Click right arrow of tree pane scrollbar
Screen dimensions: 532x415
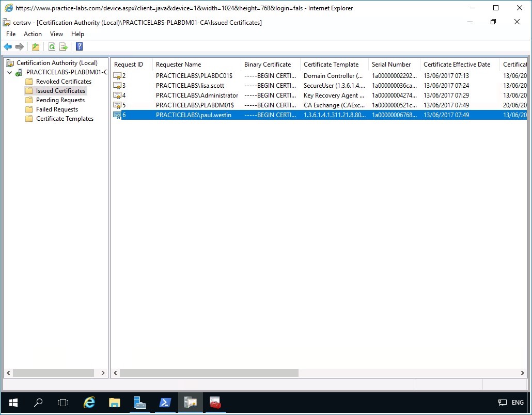tap(103, 373)
